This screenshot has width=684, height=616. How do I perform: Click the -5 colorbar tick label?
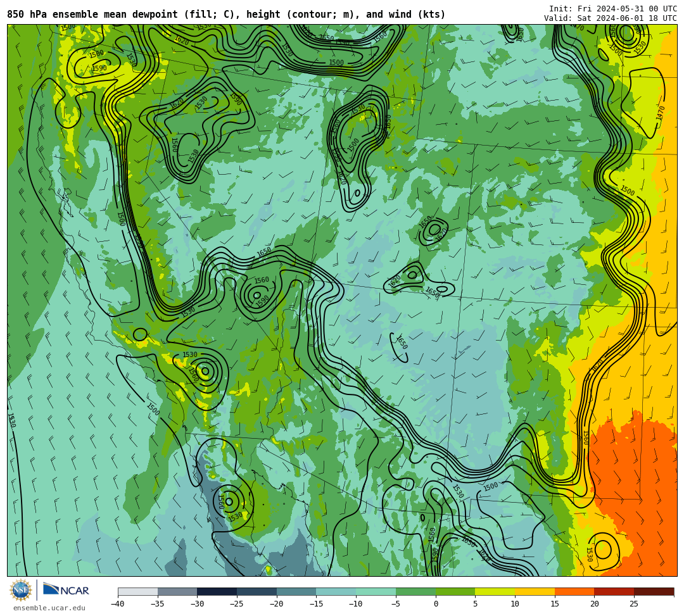click(x=396, y=604)
